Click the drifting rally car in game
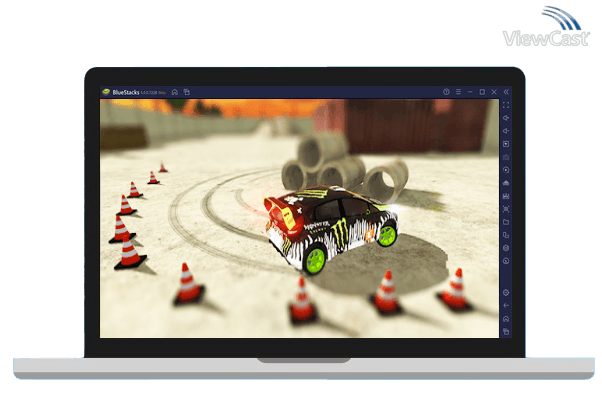 tap(331, 229)
